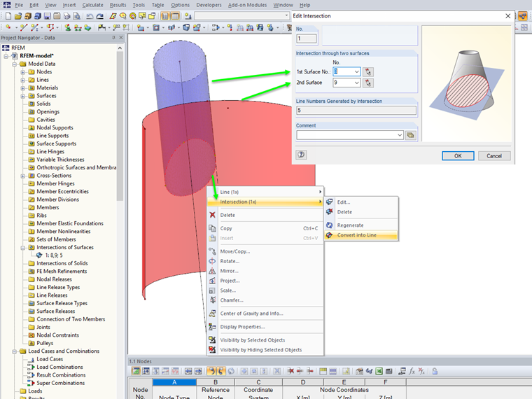Open the Comment dropdown in dialog

pos(400,135)
